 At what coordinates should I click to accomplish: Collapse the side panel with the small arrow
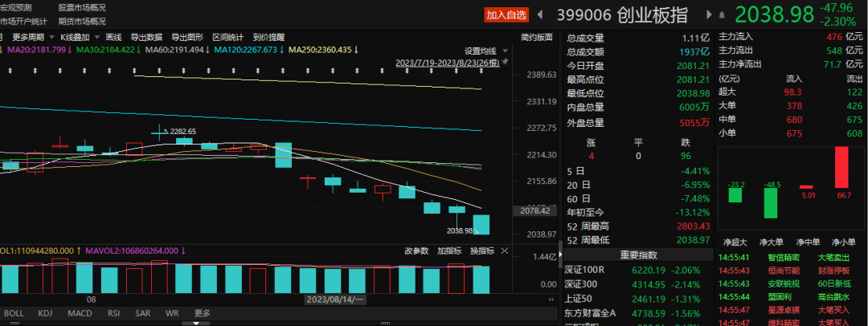559,255
